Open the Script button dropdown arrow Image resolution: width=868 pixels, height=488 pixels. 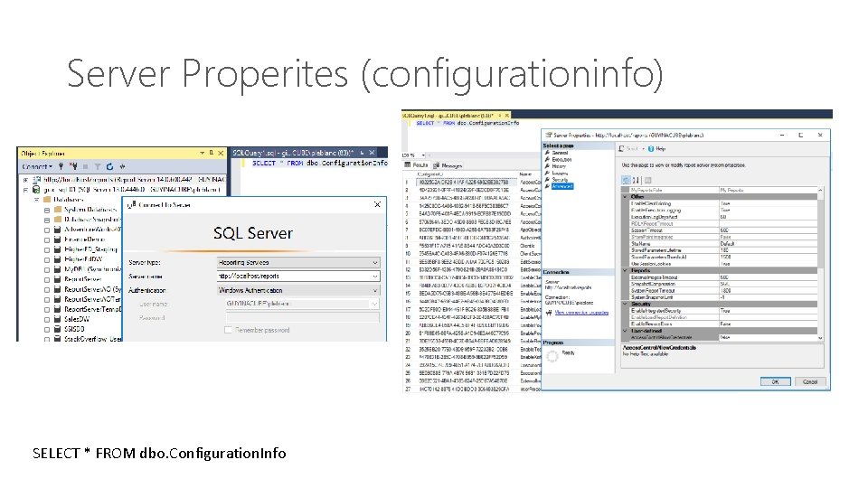[644, 149]
